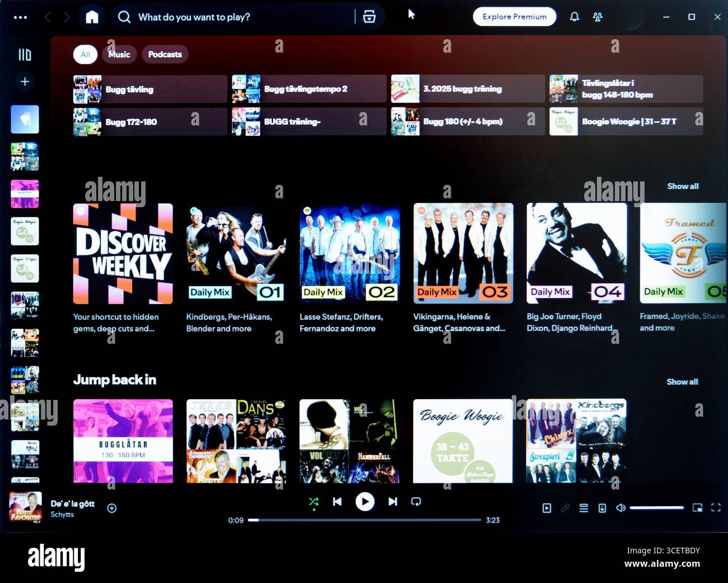728x583 pixels.
Task: Open BUGG träning- playlist shortcut
Action: [309, 122]
